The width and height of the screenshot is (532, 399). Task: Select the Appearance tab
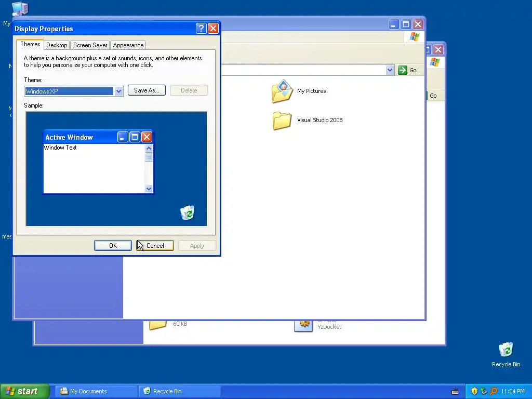[128, 45]
